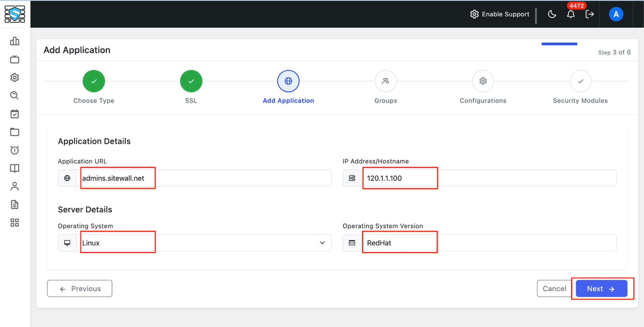Click the bar chart dashboard sidebar icon

pyautogui.click(x=14, y=41)
